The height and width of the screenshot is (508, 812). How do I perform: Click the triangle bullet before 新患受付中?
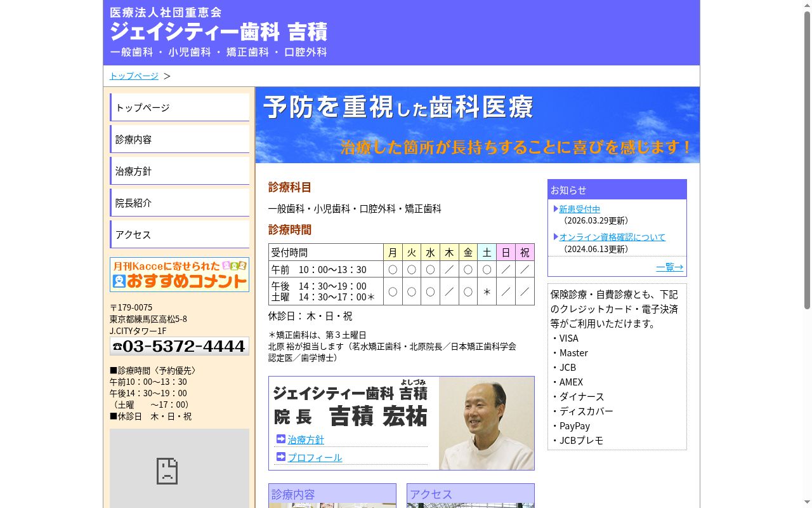556,208
